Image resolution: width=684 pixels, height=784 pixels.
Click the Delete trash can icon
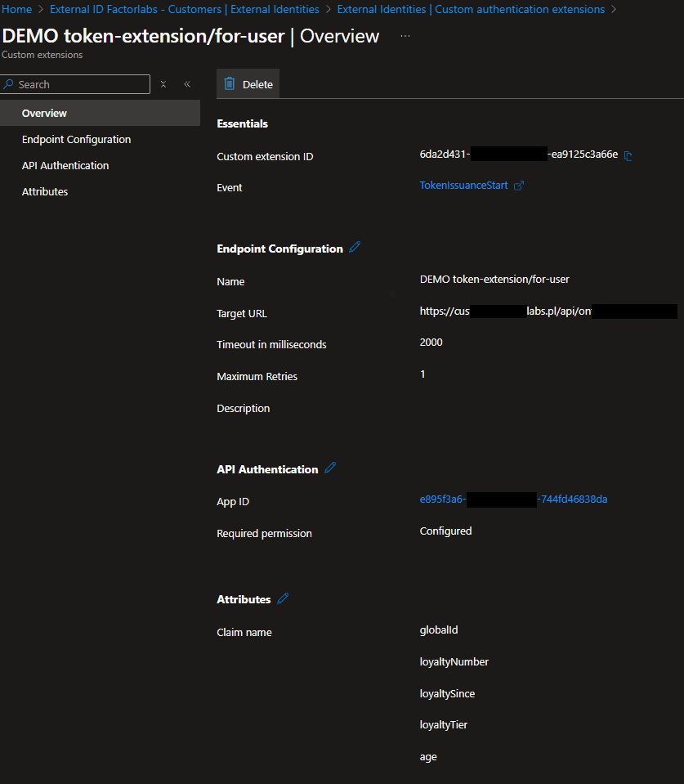tap(230, 84)
